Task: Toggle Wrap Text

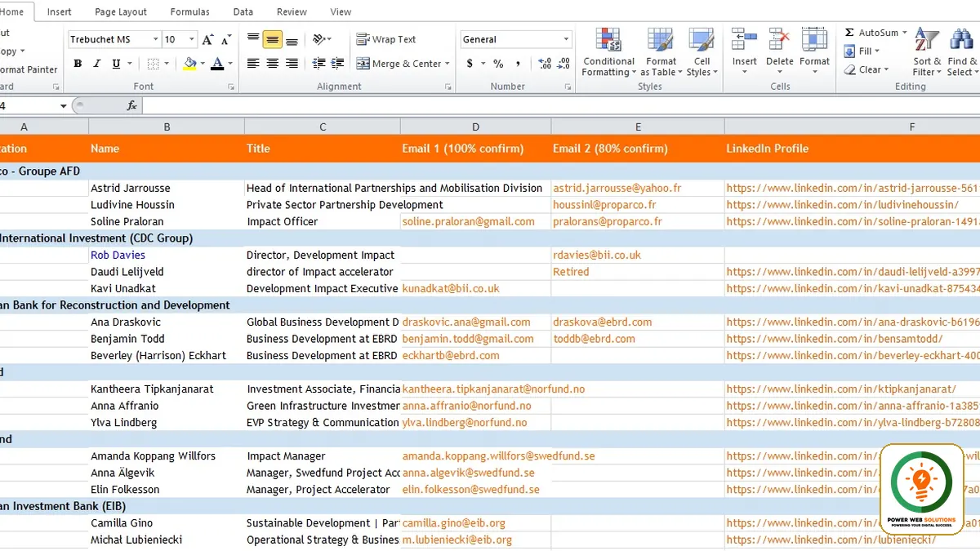Action: coord(385,39)
